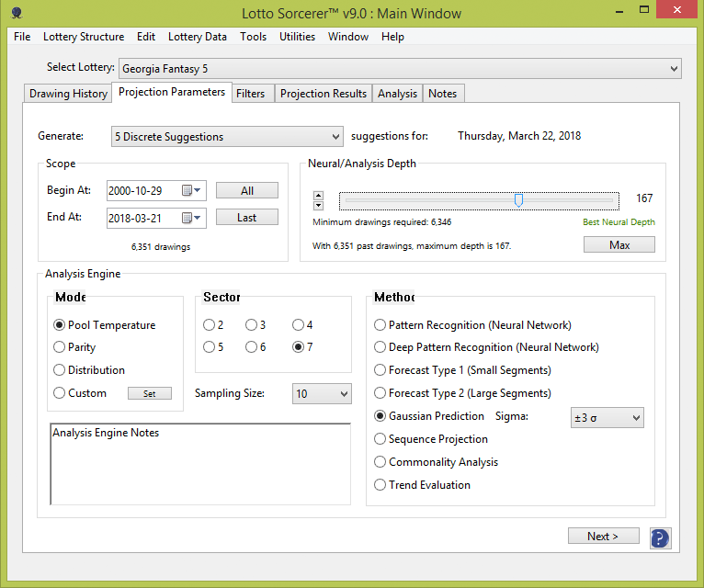Click the Max depth button
704x588 pixels.
coord(619,244)
